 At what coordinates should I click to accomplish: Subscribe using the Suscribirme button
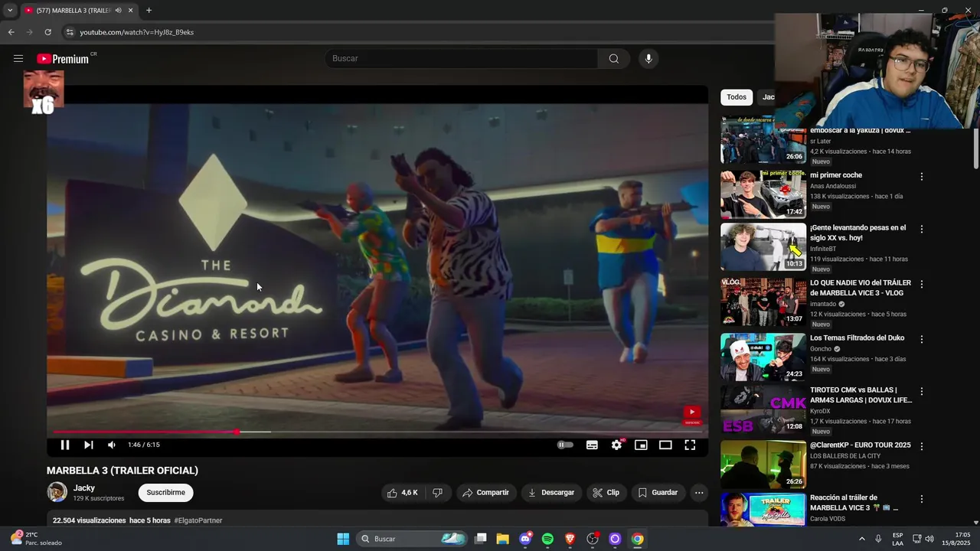point(166,493)
